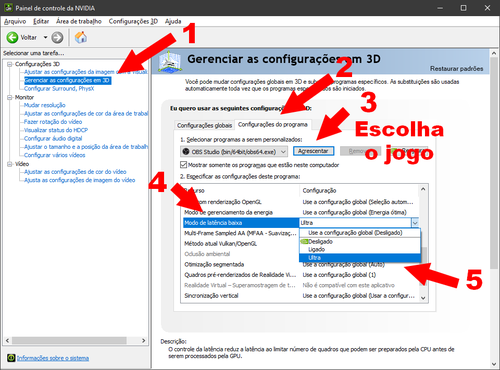Screen dimensions: 500x370
Task: Choose Ultra in latency dropdown list
Action: [360, 258]
